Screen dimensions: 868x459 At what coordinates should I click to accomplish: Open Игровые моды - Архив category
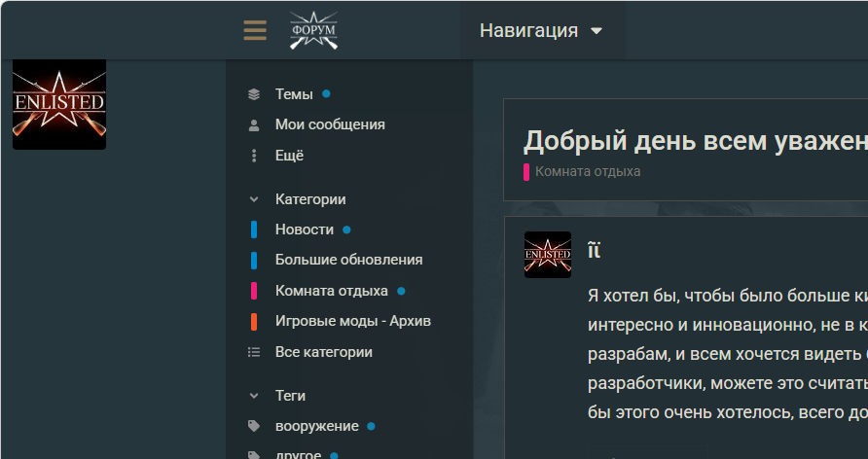pyautogui.click(x=352, y=321)
